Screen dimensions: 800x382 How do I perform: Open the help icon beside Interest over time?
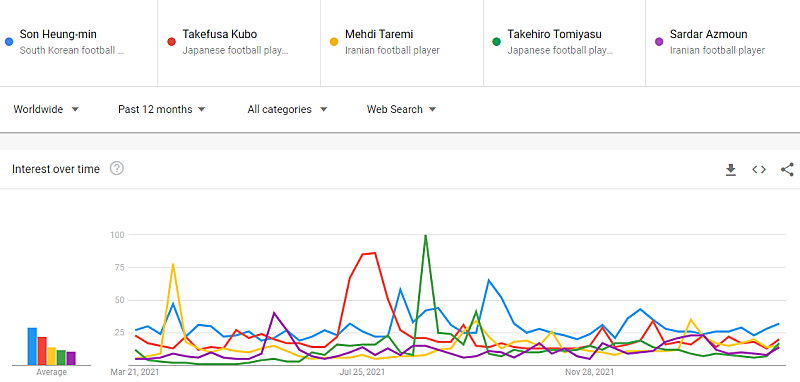[117, 168]
